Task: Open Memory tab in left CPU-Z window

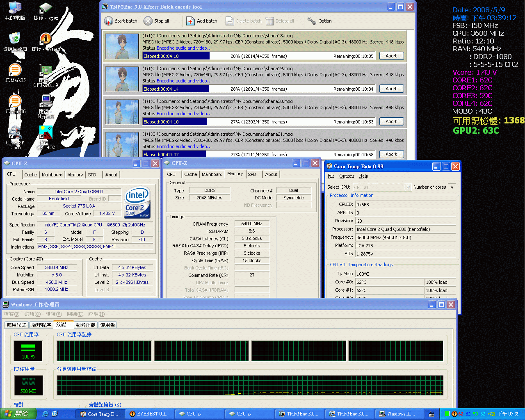Action: tap(75, 175)
